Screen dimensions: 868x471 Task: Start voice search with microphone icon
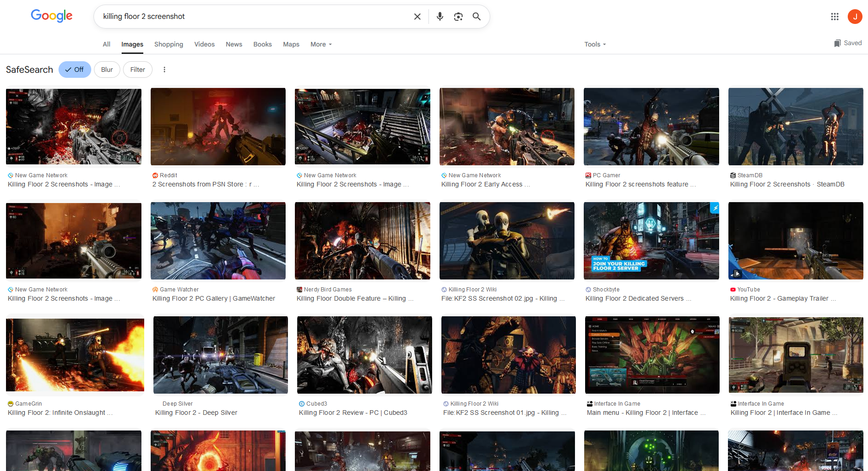click(440, 17)
